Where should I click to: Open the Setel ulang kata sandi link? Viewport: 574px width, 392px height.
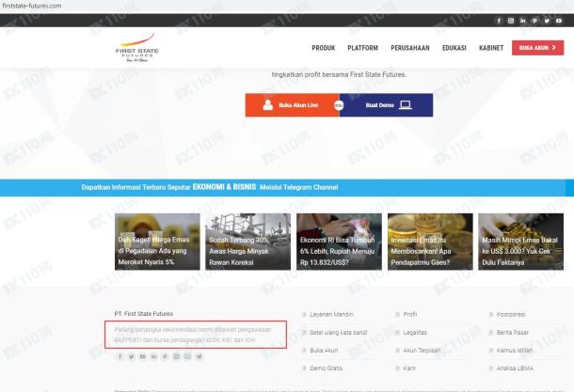click(338, 333)
